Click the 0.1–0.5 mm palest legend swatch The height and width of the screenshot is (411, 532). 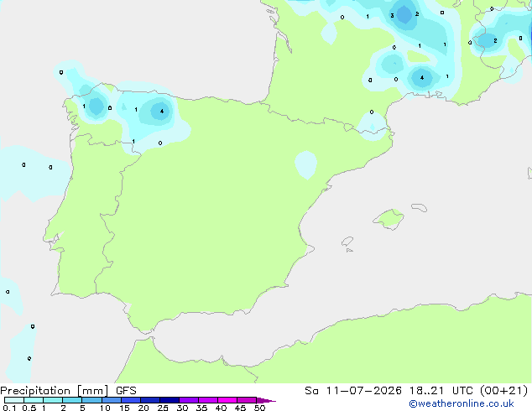[14, 400]
